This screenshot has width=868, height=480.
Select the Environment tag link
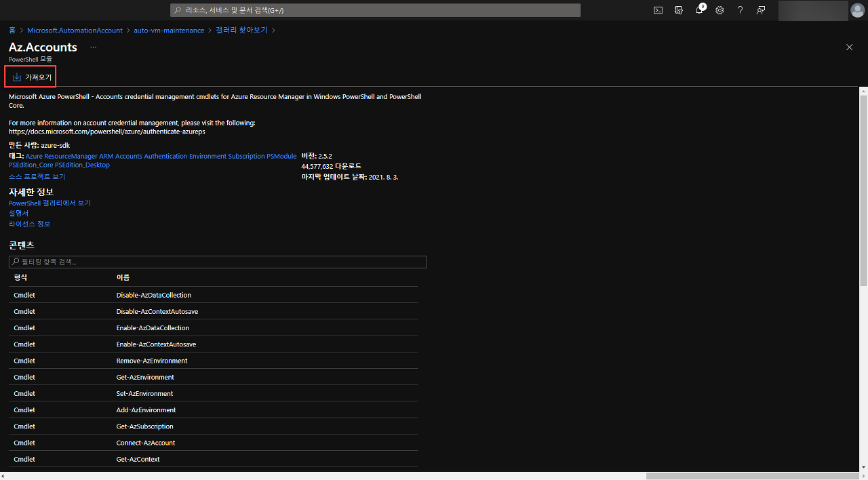208,156
